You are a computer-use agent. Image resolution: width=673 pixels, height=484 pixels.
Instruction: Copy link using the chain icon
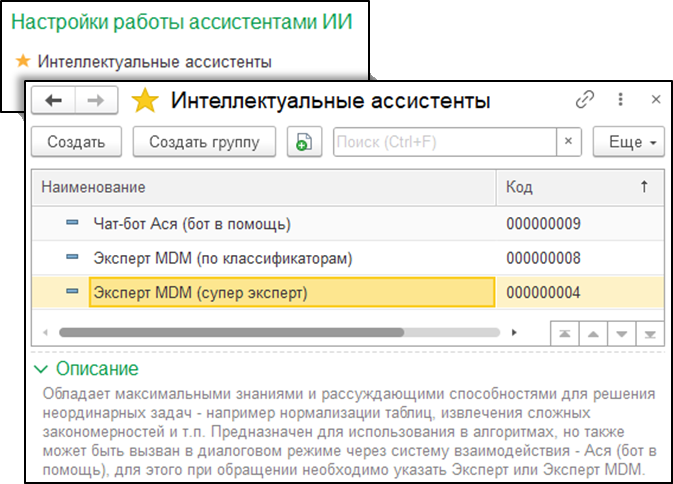pos(586,101)
